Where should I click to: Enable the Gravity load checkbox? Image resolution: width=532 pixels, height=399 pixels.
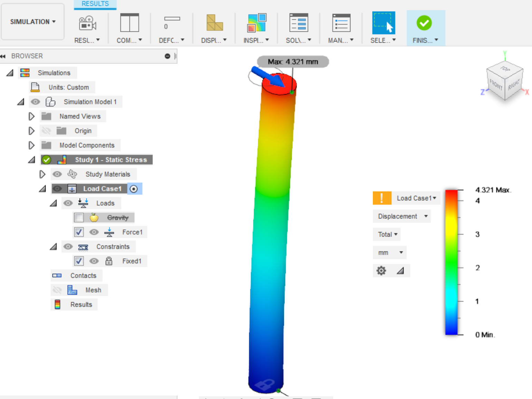(x=79, y=218)
